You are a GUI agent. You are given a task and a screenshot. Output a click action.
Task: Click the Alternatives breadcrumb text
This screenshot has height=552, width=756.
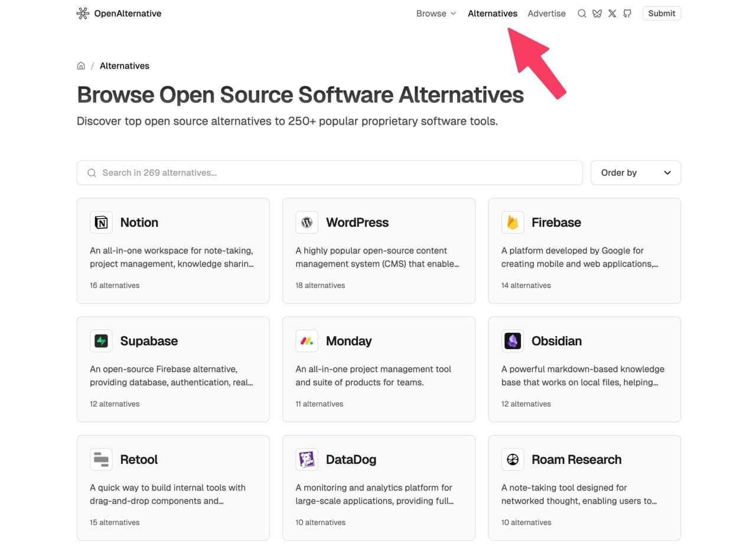(x=125, y=66)
